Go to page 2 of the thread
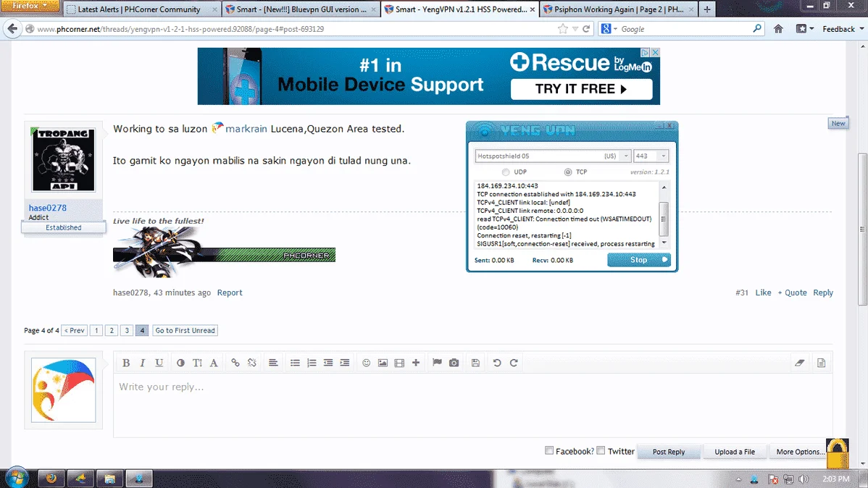The width and height of the screenshot is (868, 488). click(x=112, y=330)
